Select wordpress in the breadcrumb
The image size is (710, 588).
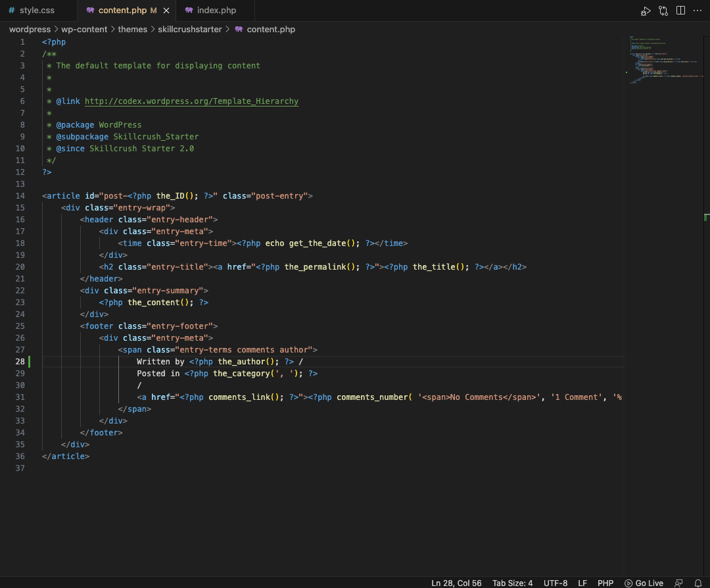click(x=30, y=29)
